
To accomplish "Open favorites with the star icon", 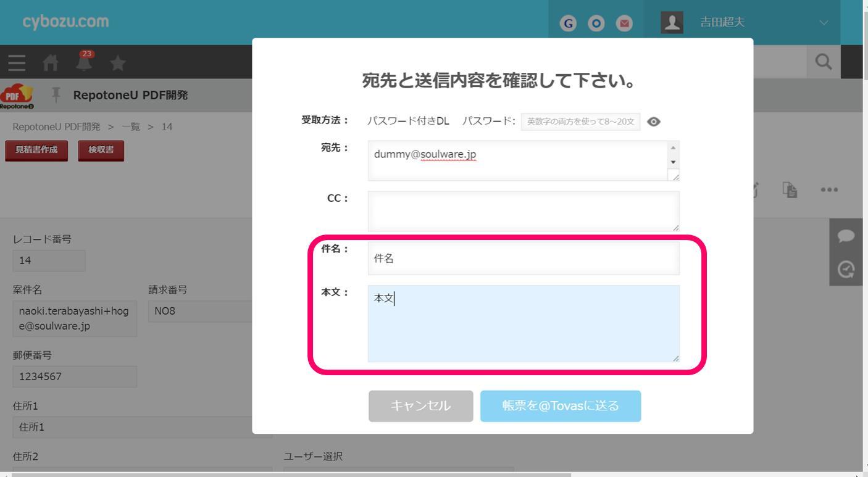I will click(x=117, y=62).
